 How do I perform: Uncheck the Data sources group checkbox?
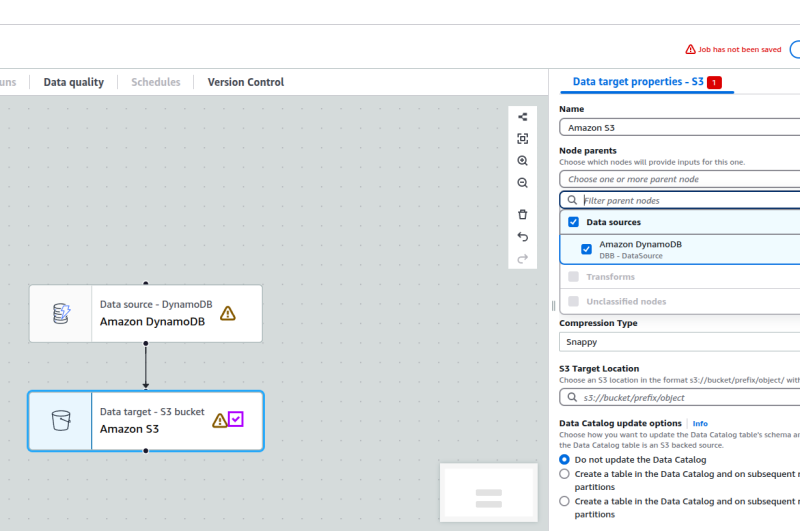pos(573,222)
